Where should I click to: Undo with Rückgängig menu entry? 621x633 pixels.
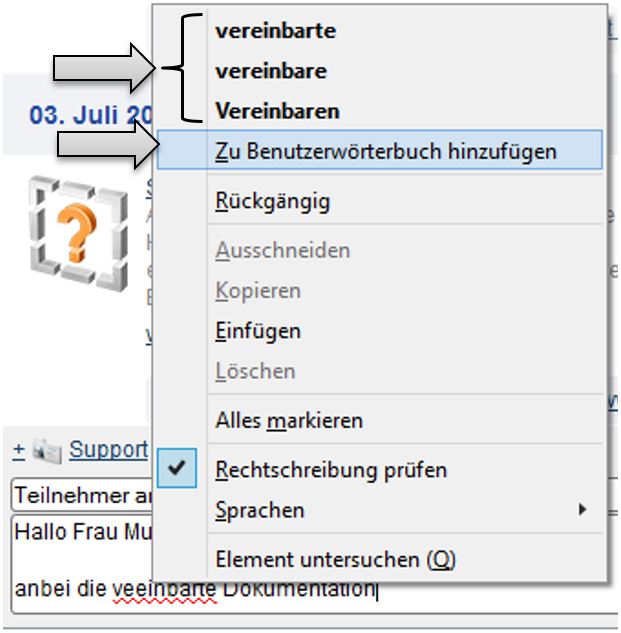coord(272,201)
